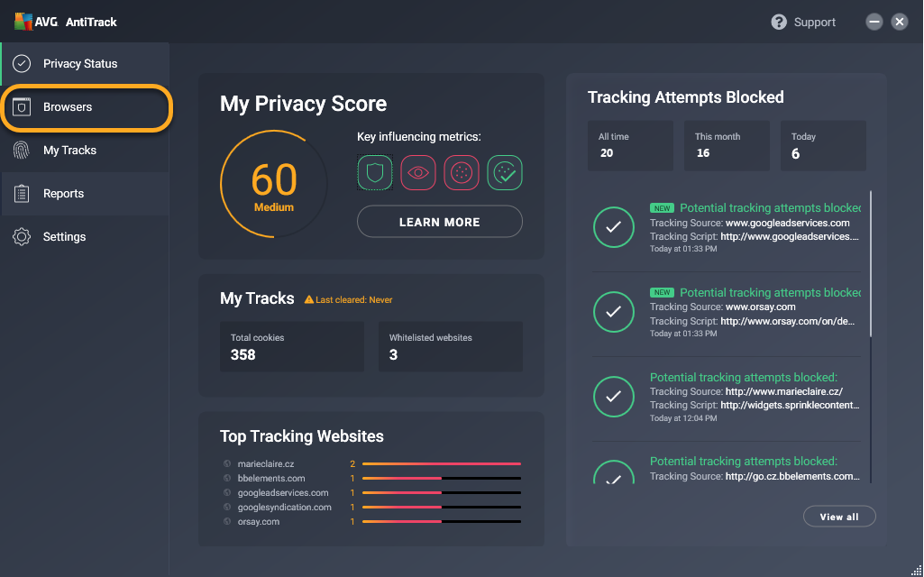Open the Total cookies 358 tile
The width and height of the screenshot is (924, 577).
point(292,346)
